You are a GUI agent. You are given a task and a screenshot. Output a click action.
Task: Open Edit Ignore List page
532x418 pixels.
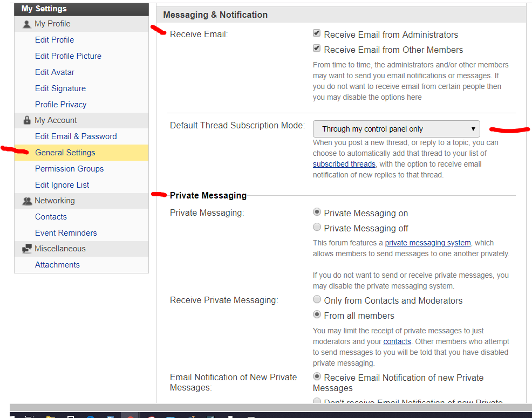point(62,185)
